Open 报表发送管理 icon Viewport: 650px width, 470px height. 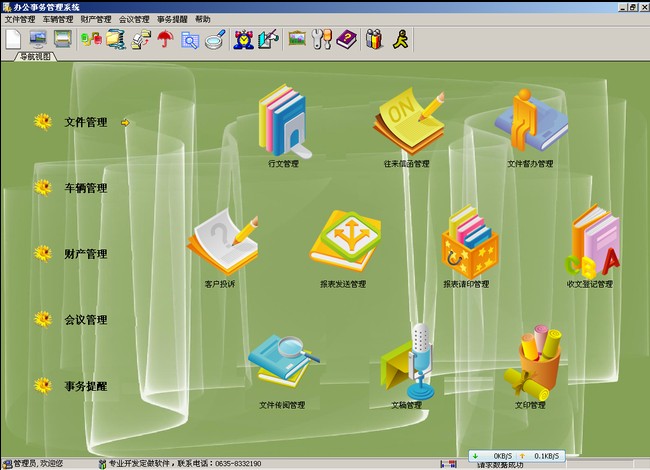[343, 242]
